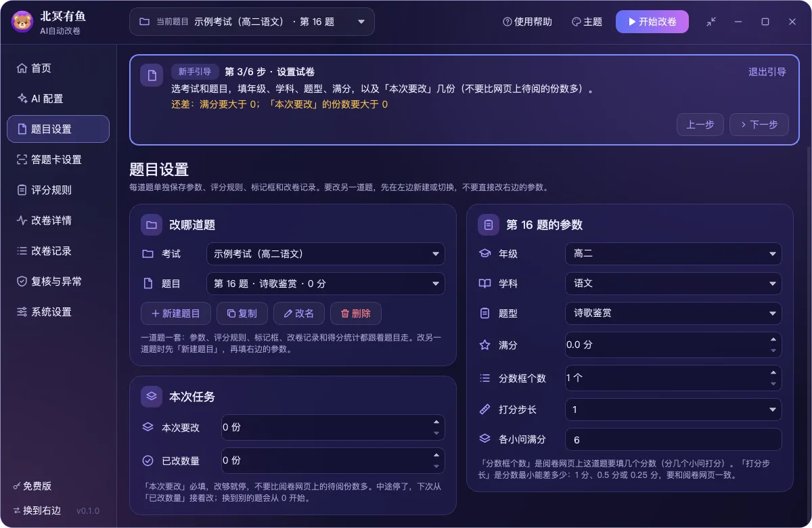Click the 本次任务 layers icon
812x528 pixels.
point(152,397)
